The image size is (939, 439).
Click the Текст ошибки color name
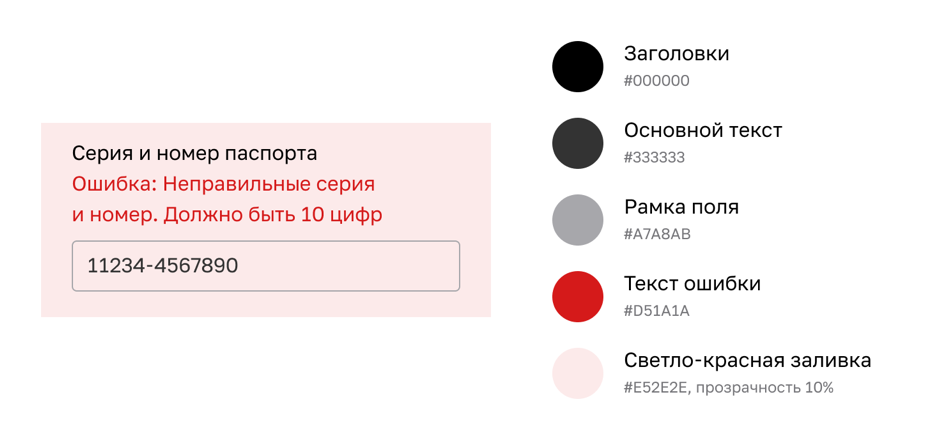tap(692, 284)
